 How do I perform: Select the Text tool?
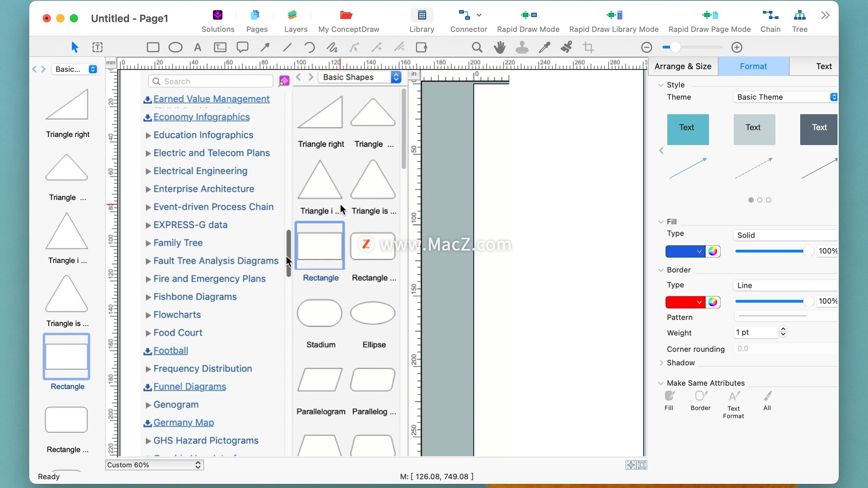tap(198, 47)
